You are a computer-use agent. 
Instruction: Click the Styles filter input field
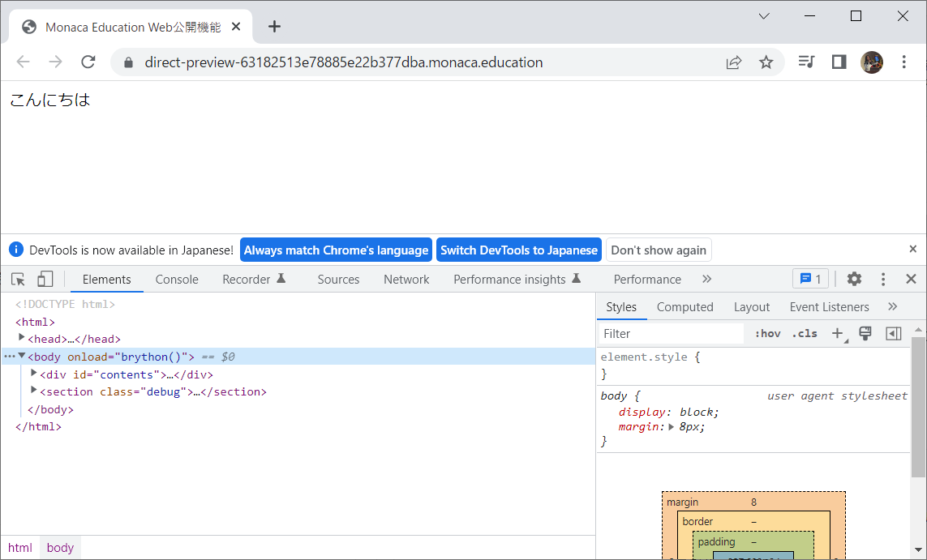tap(671, 332)
